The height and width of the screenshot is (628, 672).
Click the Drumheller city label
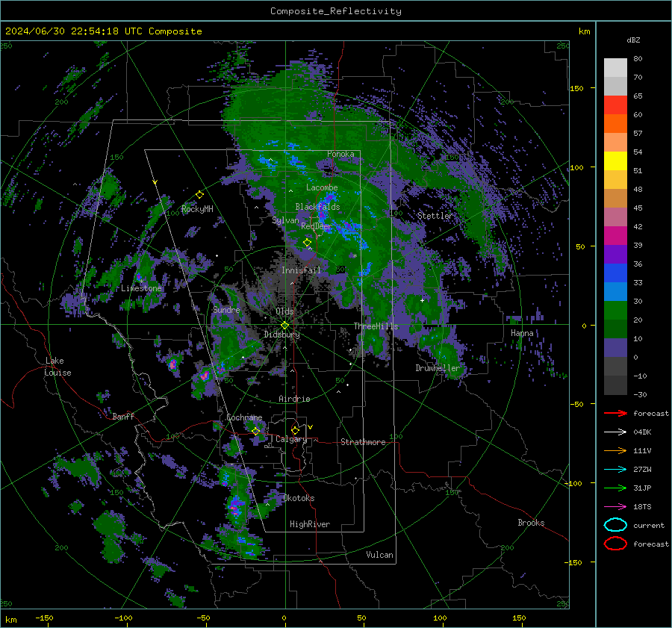438,368
